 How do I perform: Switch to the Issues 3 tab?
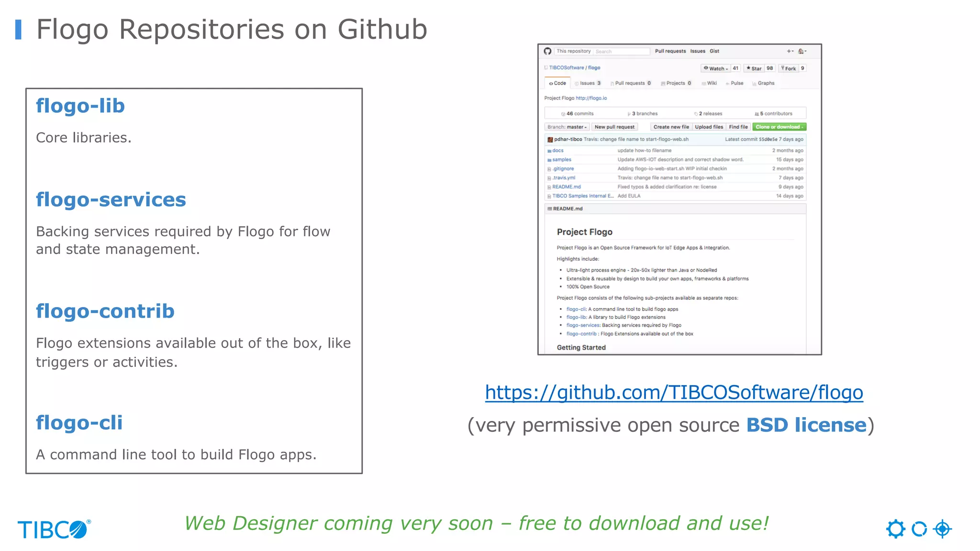tap(588, 83)
